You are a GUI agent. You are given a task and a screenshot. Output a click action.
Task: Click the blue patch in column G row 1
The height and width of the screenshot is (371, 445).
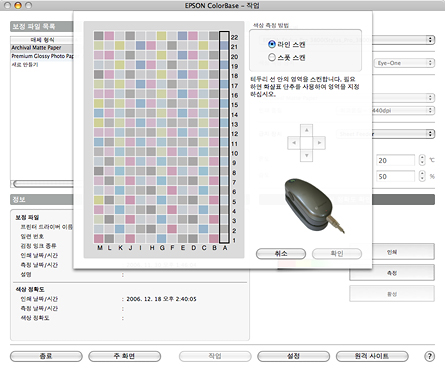tap(161, 238)
